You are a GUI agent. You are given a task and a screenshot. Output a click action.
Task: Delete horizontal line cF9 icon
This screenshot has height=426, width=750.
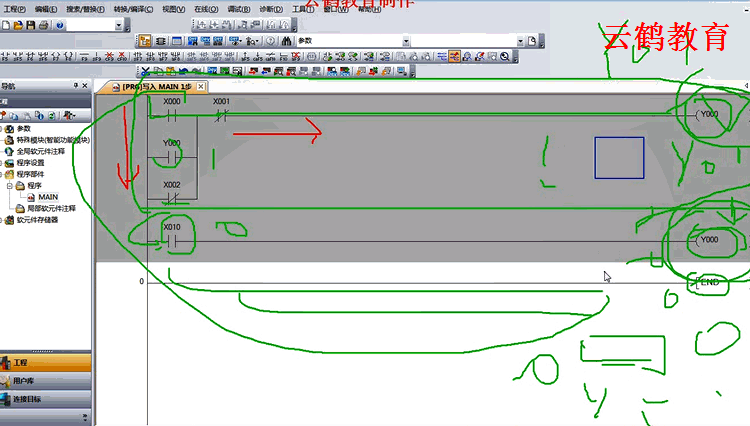(110, 57)
